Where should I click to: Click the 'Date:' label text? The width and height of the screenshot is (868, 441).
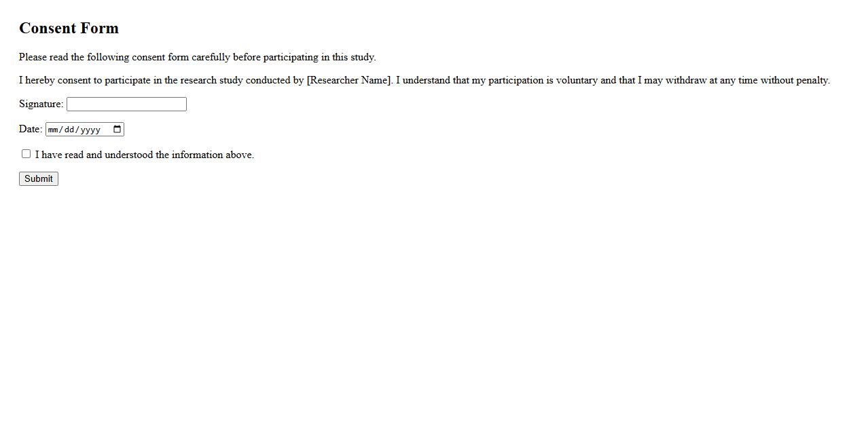coord(31,129)
